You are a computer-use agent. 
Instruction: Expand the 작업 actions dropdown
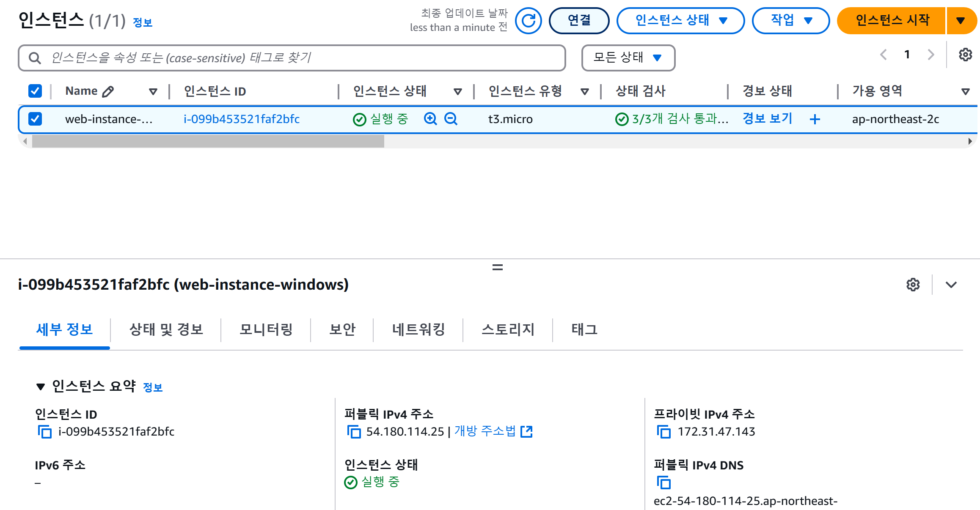point(790,20)
